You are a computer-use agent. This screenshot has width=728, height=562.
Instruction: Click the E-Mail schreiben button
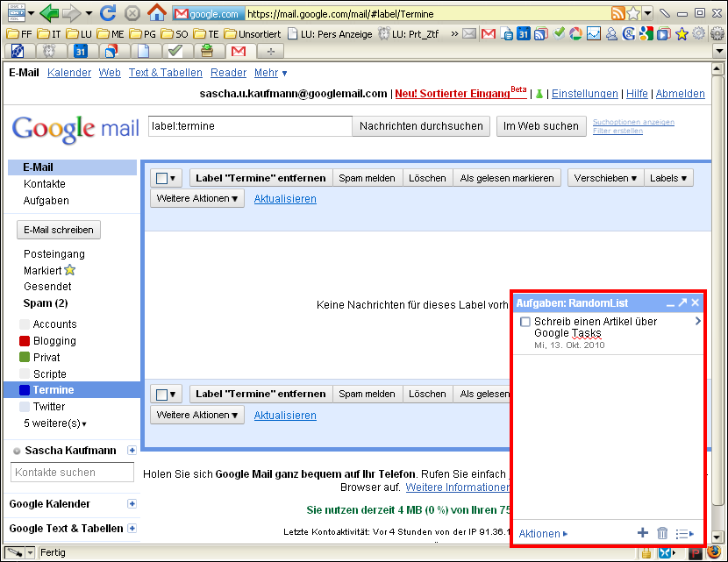[x=59, y=230]
